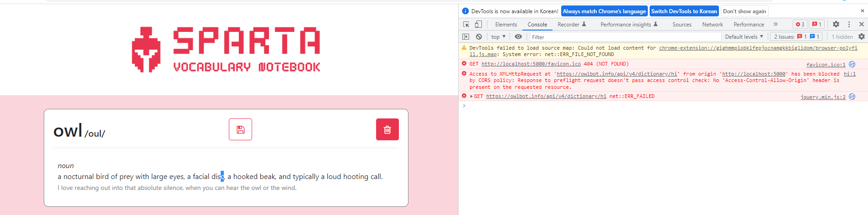Click the definition sentence about nocturnal bird
This screenshot has height=215, width=868.
(x=220, y=177)
